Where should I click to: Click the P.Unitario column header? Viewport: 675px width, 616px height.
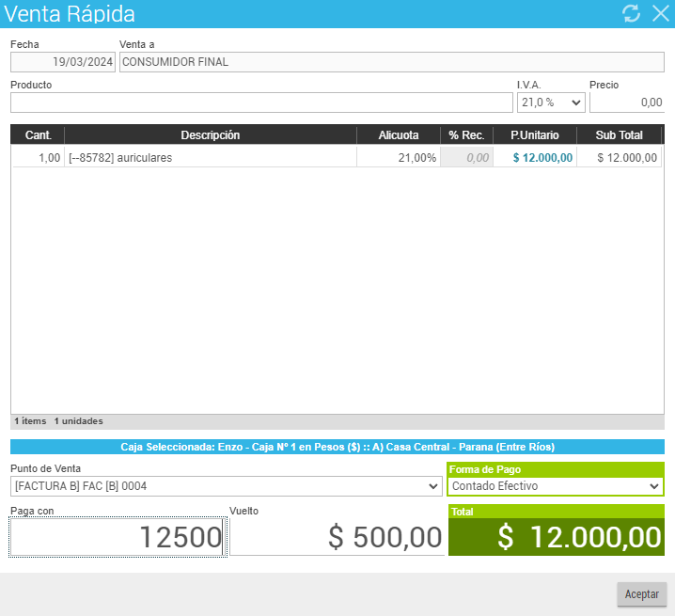coord(534,135)
